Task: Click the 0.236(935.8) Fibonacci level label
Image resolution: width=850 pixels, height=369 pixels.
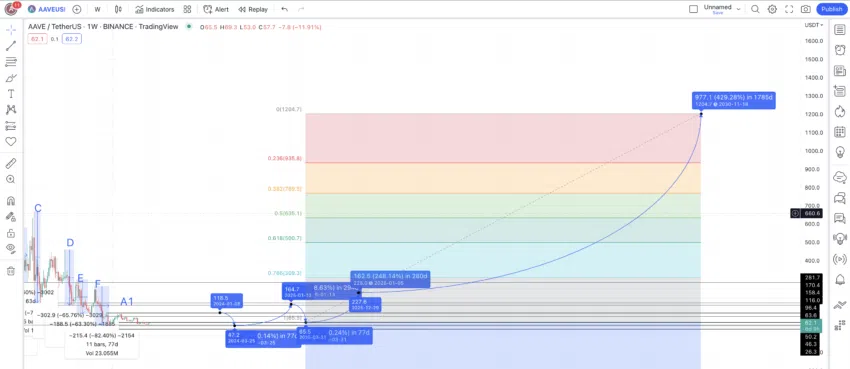Action: pos(285,158)
